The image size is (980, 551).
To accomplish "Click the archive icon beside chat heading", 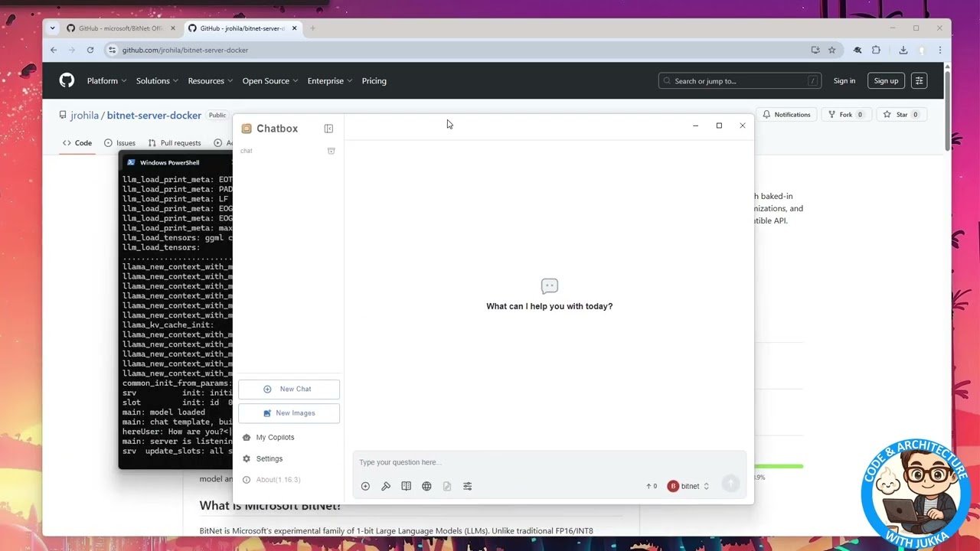I will (x=332, y=151).
